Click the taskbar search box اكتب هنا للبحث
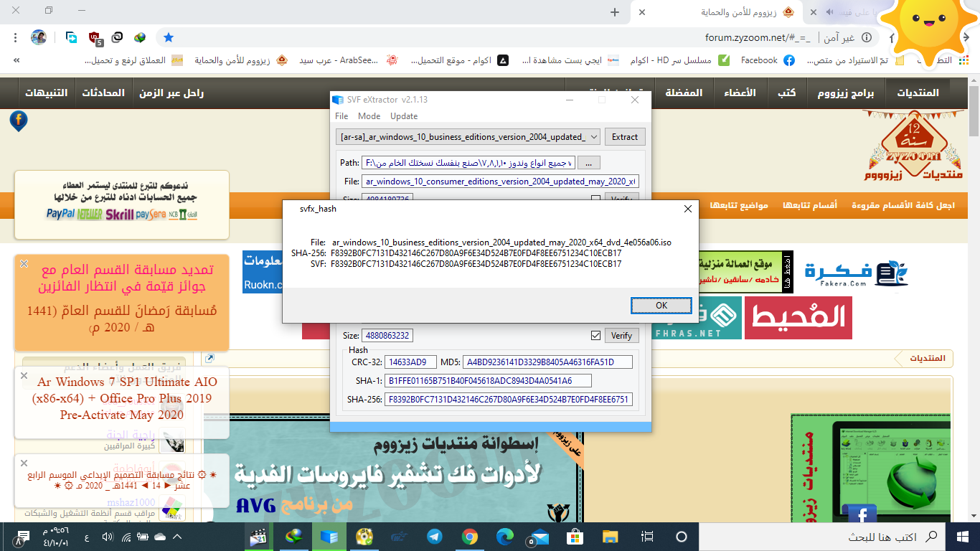Screen dimensions: 980x551 point(821,536)
